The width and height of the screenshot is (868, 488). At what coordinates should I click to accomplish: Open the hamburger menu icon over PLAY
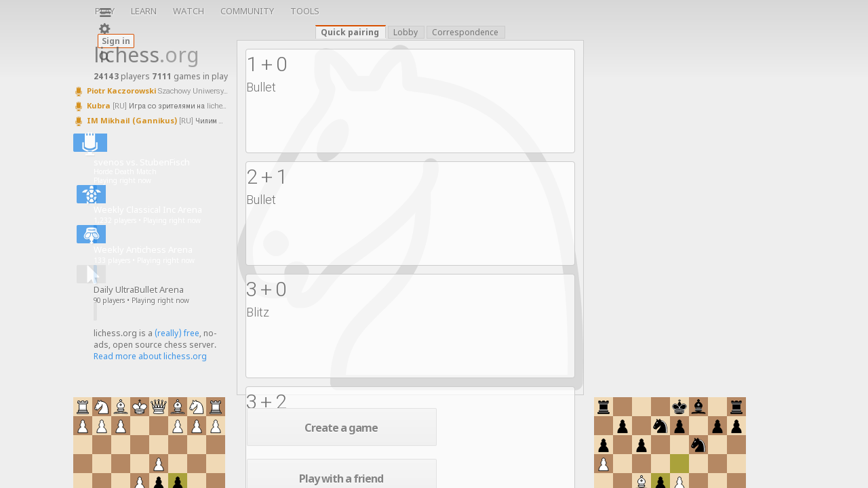[x=105, y=12]
